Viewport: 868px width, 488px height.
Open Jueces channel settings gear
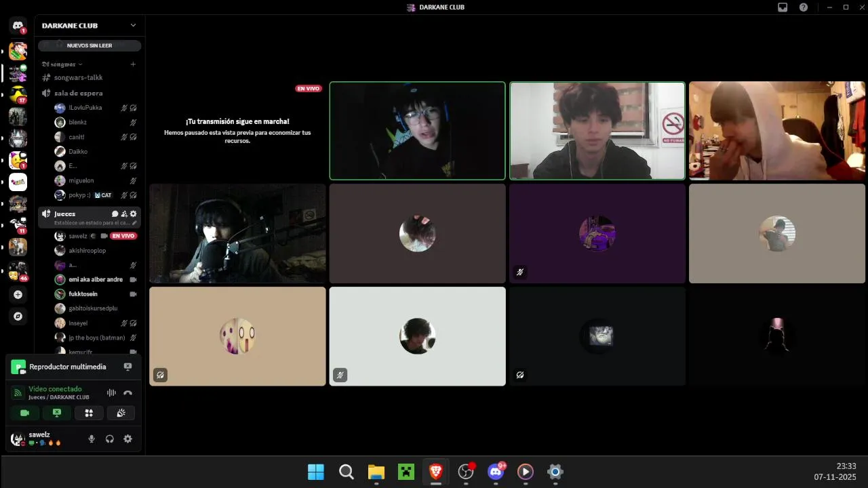coord(134,214)
